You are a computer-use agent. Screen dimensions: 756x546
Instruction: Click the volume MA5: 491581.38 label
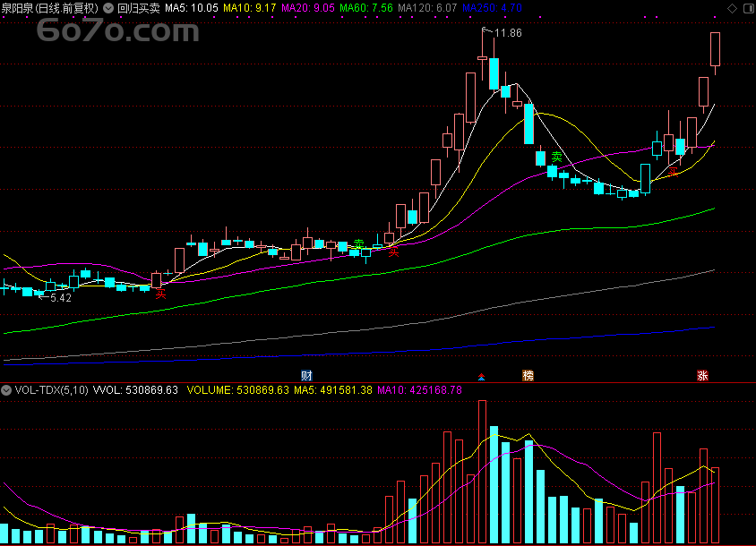pyautogui.click(x=333, y=390)
